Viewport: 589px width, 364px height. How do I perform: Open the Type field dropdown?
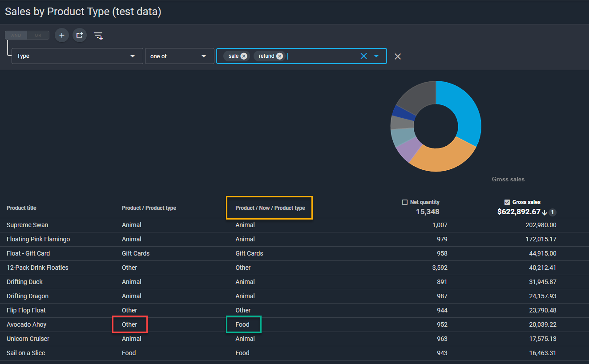(132, 56)
